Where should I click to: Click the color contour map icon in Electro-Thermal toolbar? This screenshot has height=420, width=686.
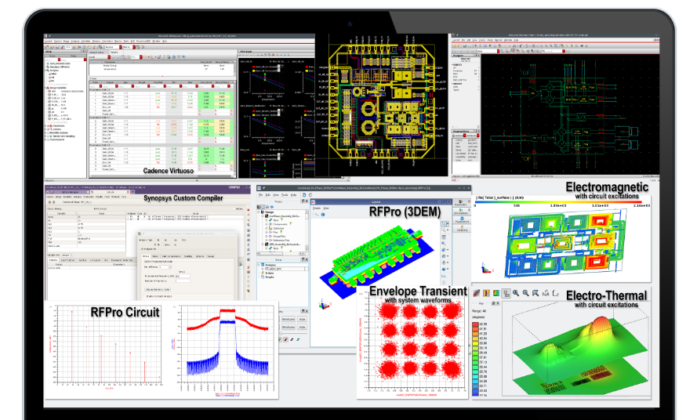(496, 293)
